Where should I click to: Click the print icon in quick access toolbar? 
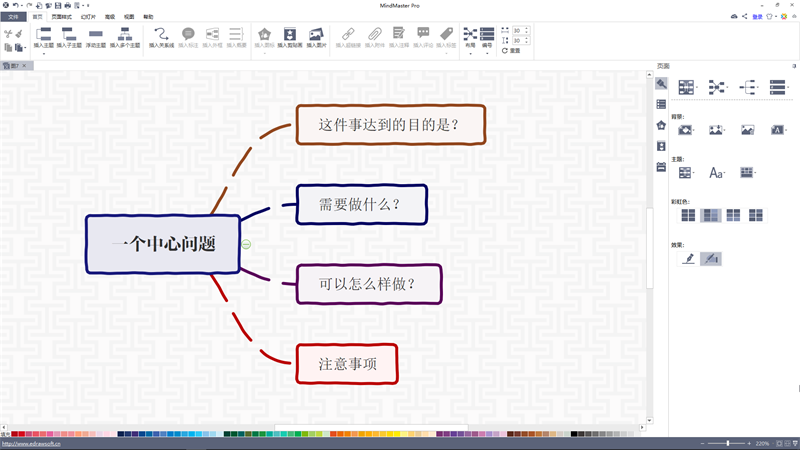[x=67, y=6]
